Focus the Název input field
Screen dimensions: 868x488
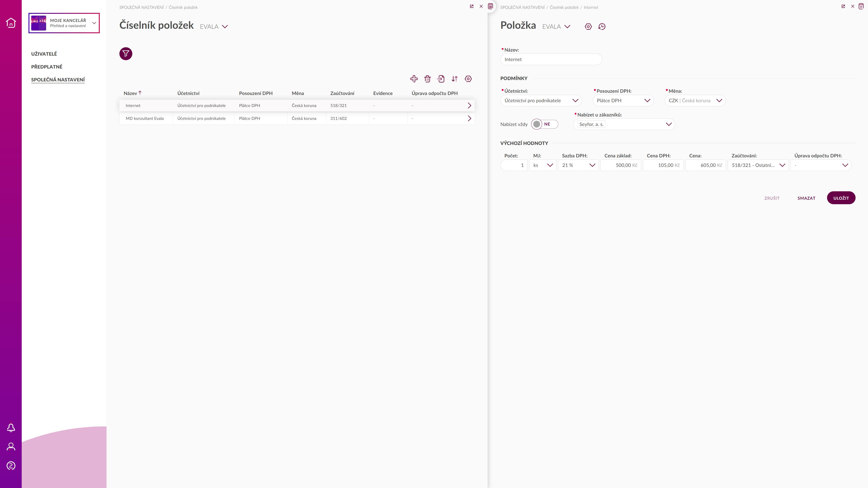551,59
